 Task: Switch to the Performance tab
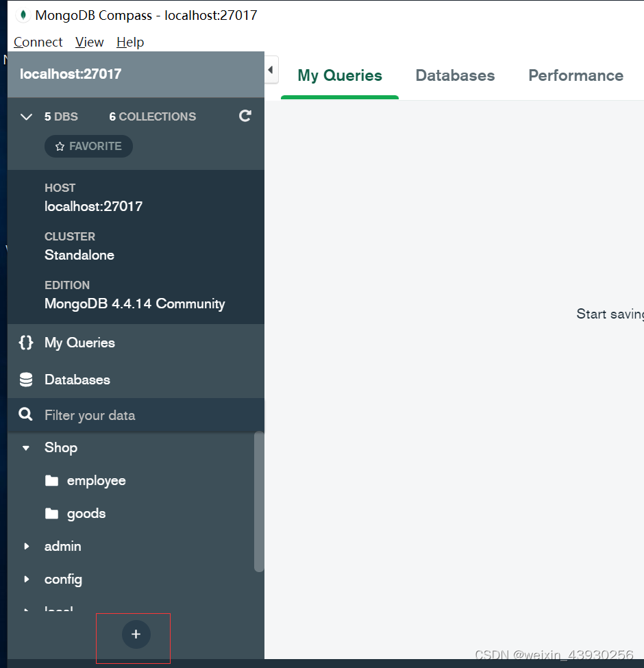point(576,75)
